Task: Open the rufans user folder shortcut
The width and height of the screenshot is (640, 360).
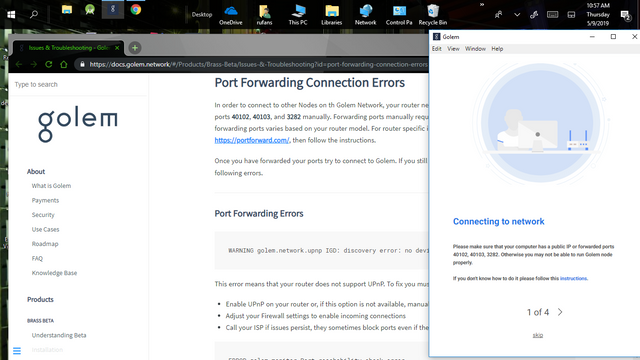Action: [264, 15]
